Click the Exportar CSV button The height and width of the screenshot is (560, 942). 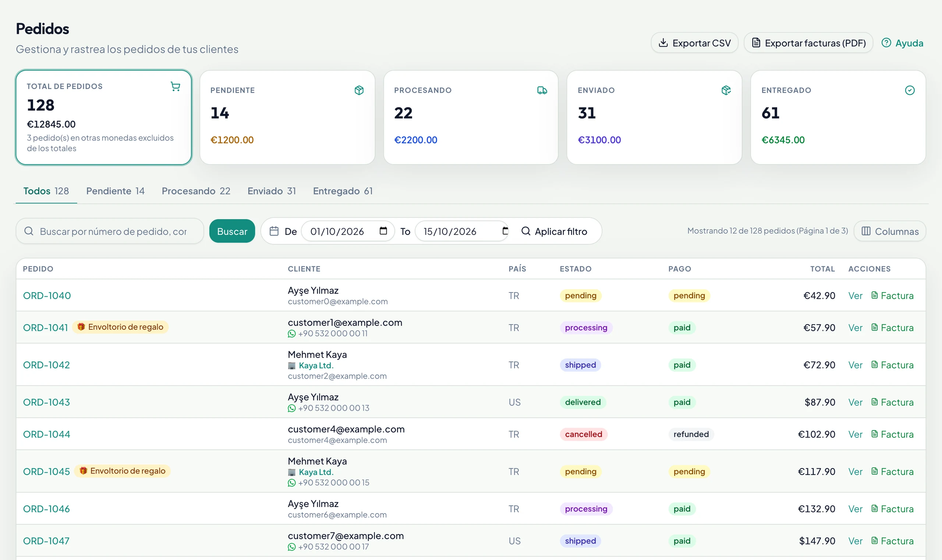pos(694,43)
